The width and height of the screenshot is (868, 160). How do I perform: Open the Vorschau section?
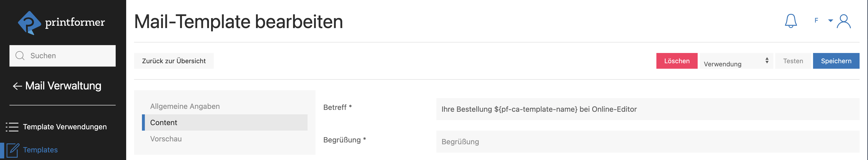pos(166,139)
